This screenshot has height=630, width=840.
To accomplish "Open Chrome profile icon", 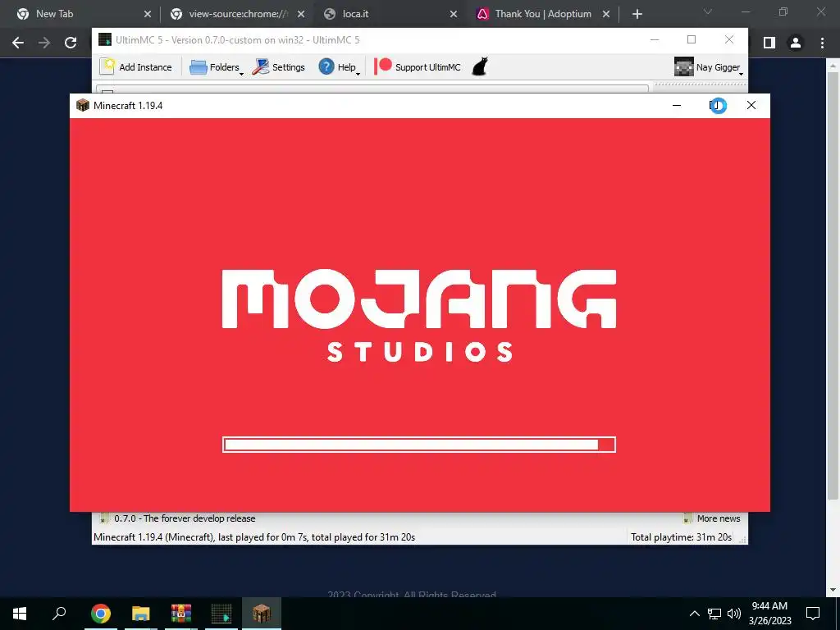I will pos(796,43).
